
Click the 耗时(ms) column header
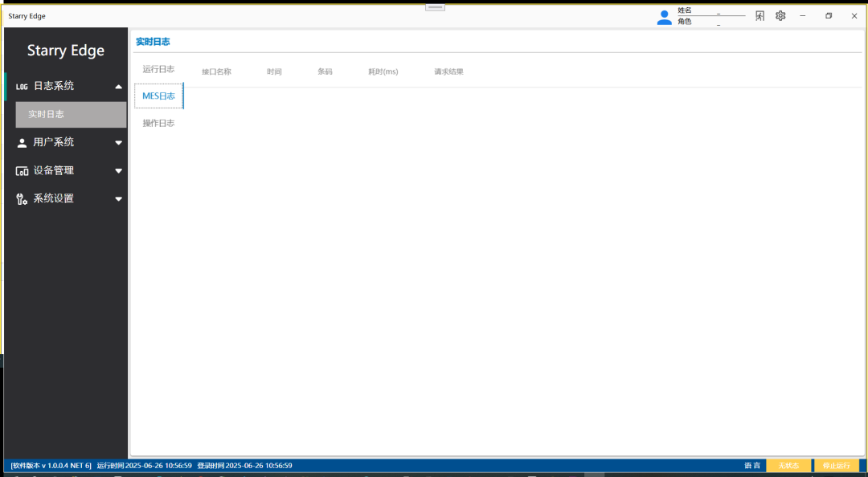[x=383, y=71]
